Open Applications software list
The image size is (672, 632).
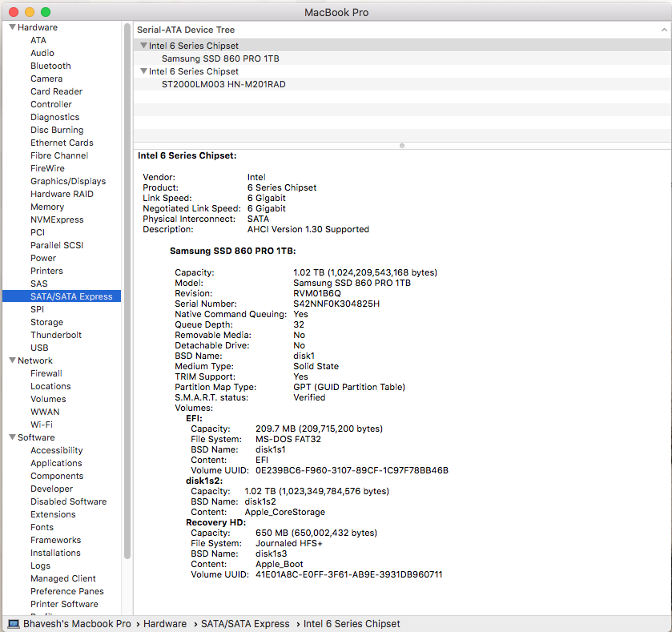[56, 463]
